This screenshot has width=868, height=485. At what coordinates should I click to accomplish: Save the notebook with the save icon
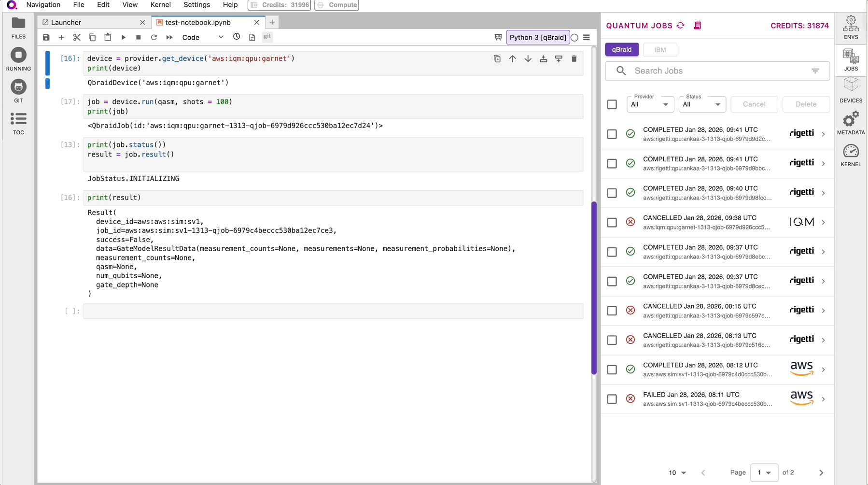(46, 37)
